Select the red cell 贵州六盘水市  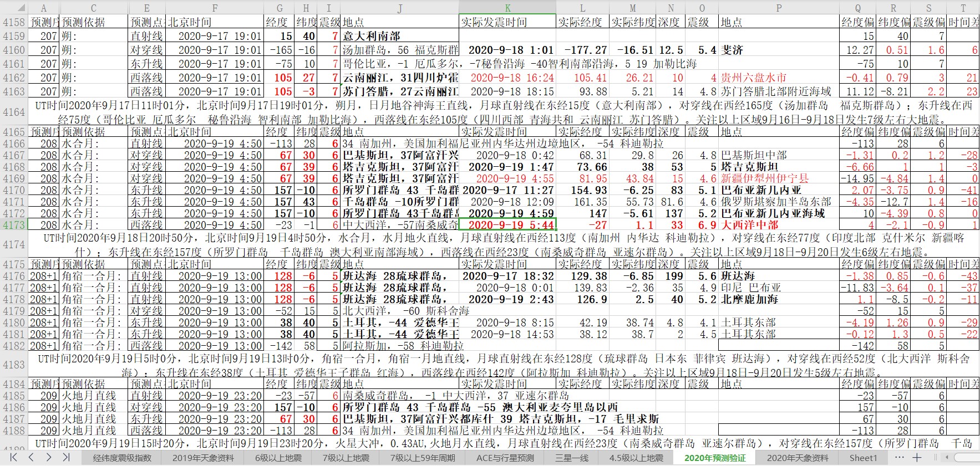click(x=779, y=78)
